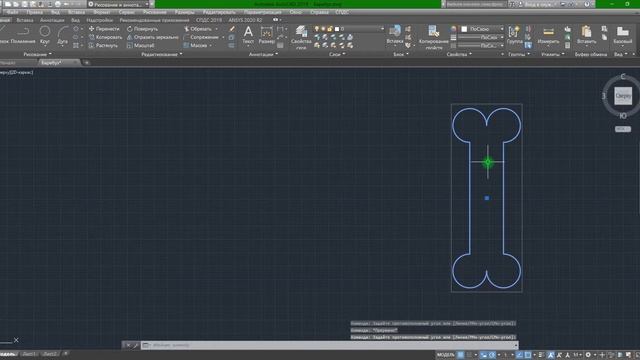Click the WCS label below ViewCube

(x=623, y=129)
